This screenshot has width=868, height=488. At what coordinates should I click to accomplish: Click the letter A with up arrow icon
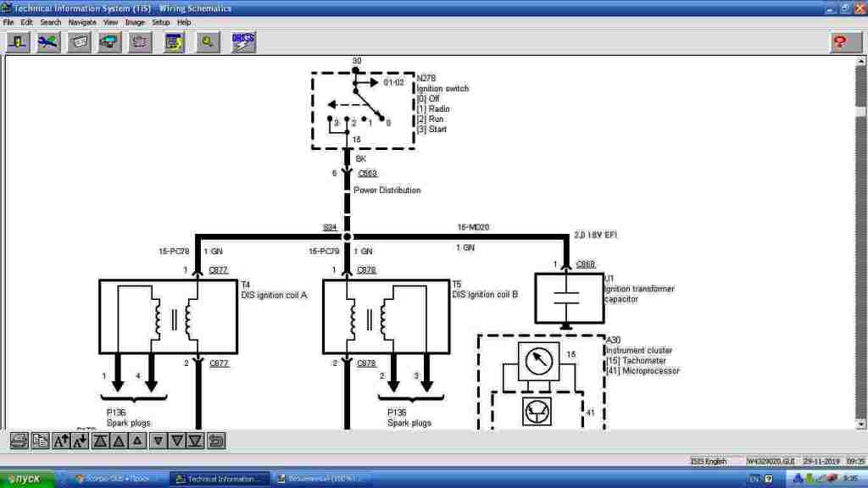click(x=61, y=441)
